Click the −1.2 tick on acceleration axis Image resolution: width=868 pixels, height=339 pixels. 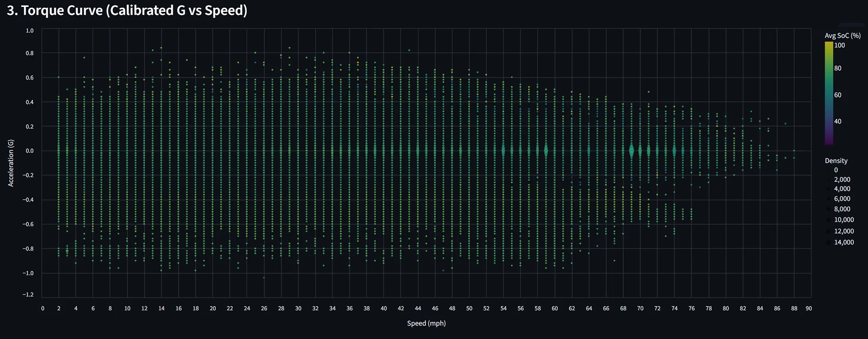pos(28,294)
